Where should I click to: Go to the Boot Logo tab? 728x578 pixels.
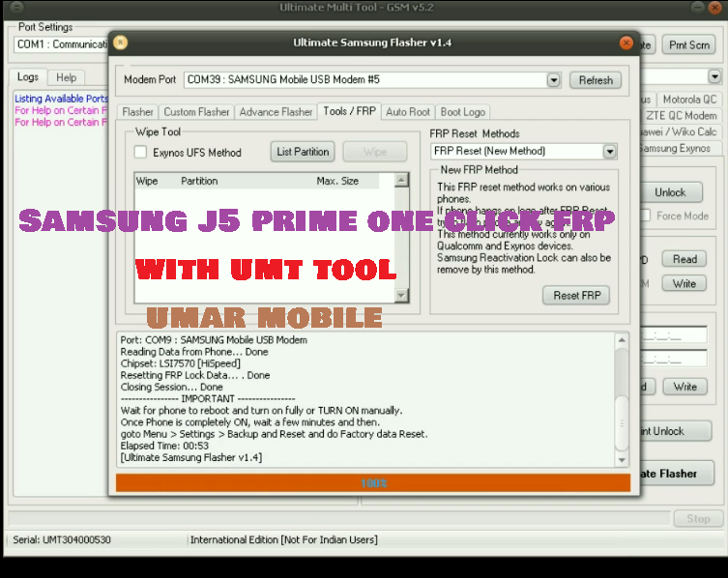click(462, 112)
